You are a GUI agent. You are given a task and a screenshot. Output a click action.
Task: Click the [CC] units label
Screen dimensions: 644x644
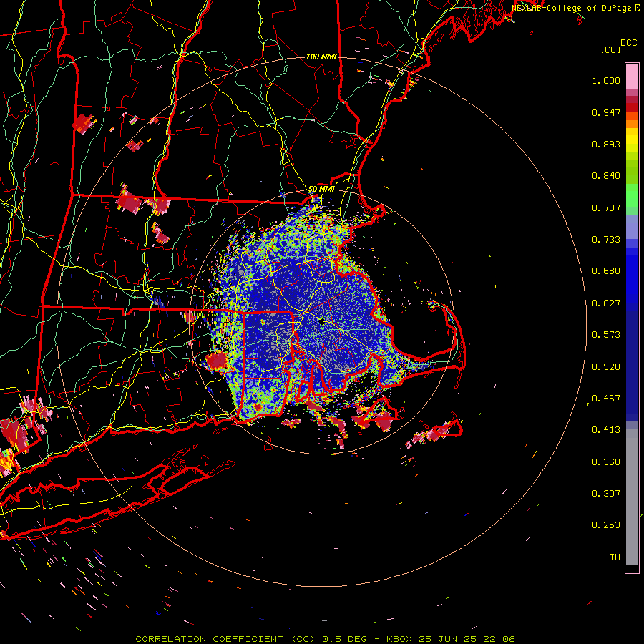[x=610, y=49]
